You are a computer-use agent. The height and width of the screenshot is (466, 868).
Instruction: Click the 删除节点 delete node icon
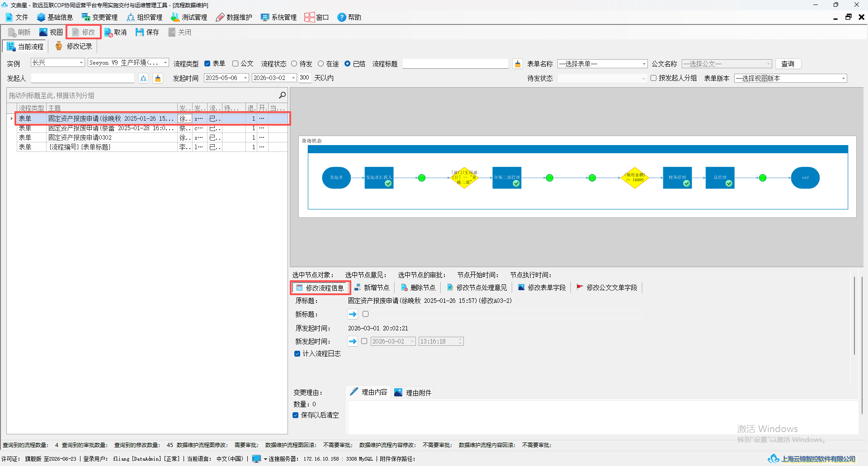[404, 287]
